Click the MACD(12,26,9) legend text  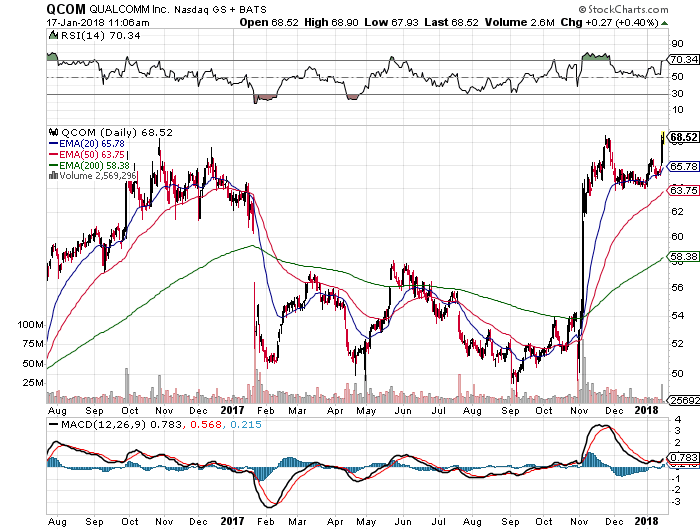[104, 425]
